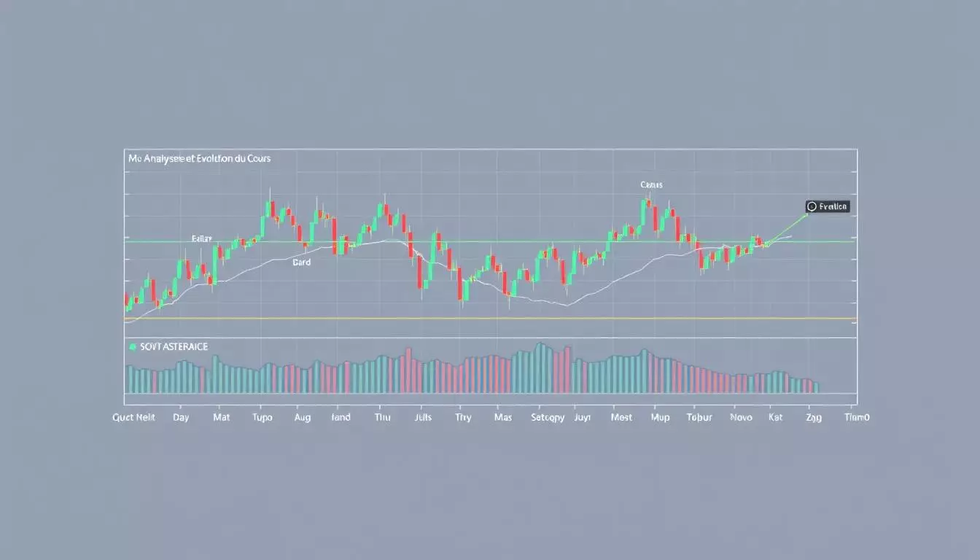Screen dimensions: 980x560
Task: Click the Tlim0 label at axis end
Action: 857,418
